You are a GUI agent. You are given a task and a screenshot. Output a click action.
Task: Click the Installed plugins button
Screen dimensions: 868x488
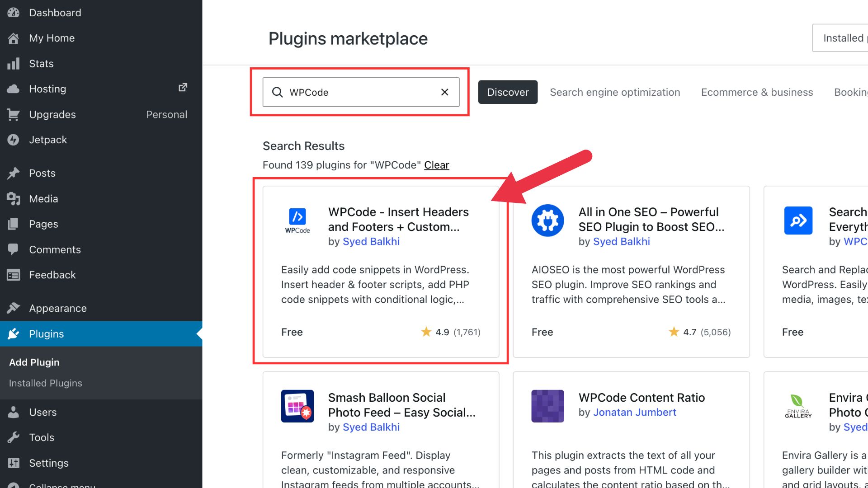pos(840,38)
